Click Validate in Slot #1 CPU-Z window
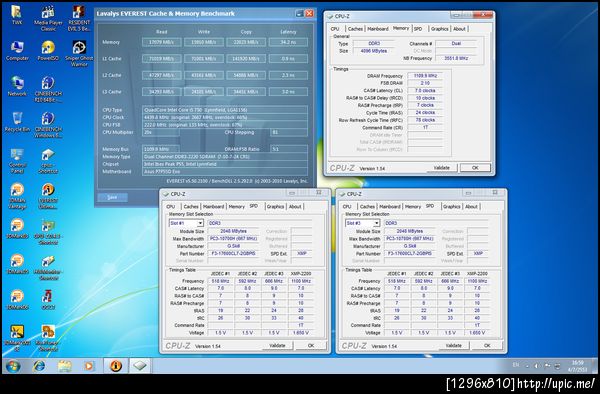Image resolution: width=600 pixels, height=394 pixels. (277, 345)
